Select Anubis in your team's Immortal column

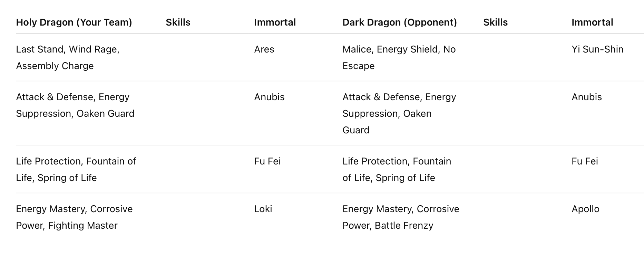269,97
